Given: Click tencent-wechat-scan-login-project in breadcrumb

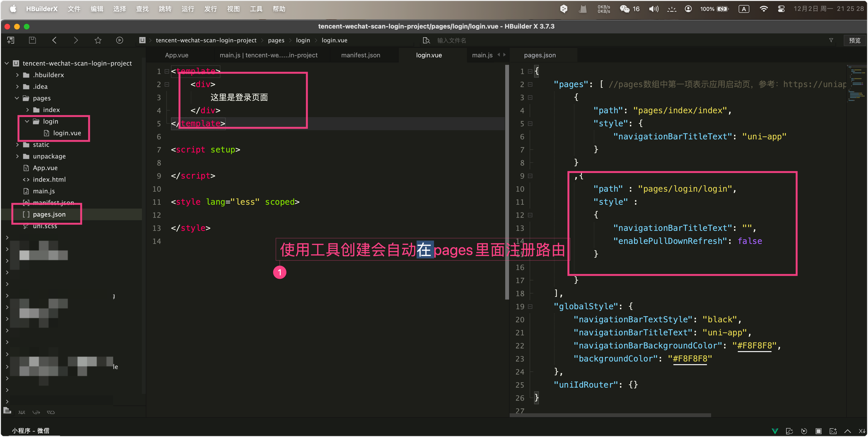Looking at the screenshot, I should [x=206, y=40].
